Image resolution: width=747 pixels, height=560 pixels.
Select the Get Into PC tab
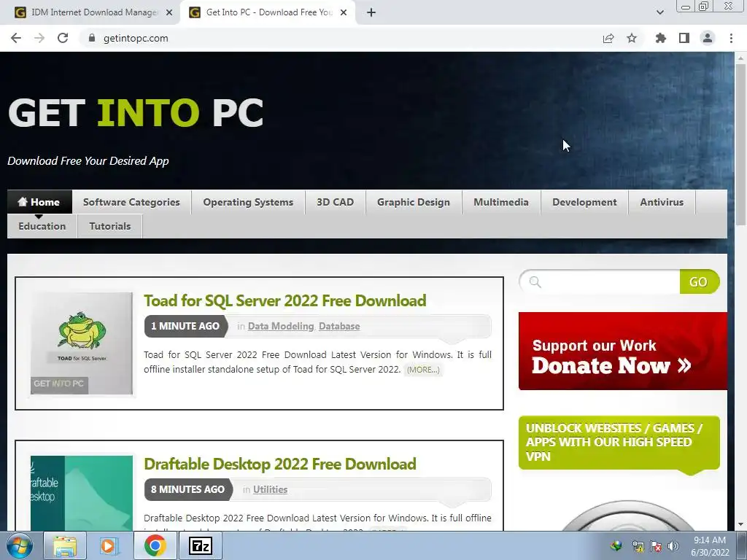[269, 12]
